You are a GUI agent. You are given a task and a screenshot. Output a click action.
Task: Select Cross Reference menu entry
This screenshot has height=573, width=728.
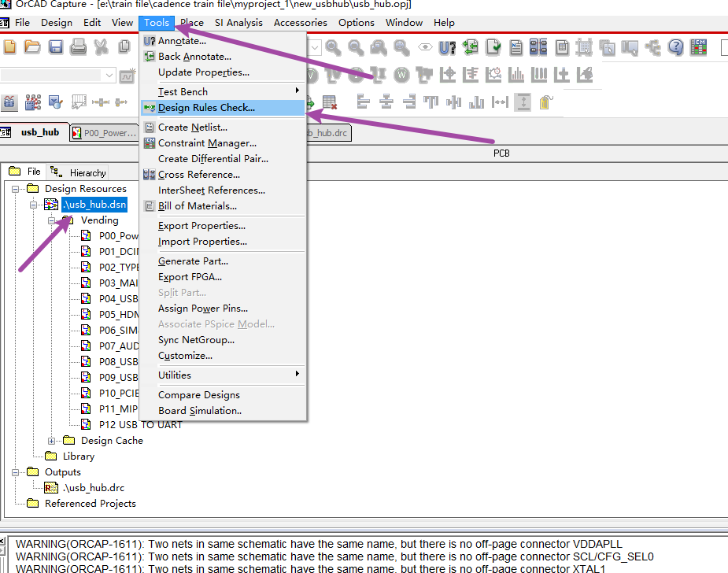point(223,175)
